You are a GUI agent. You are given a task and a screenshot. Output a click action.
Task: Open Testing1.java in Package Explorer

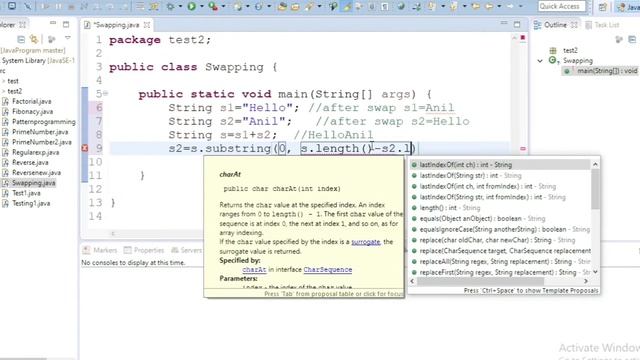click(31, 203)
